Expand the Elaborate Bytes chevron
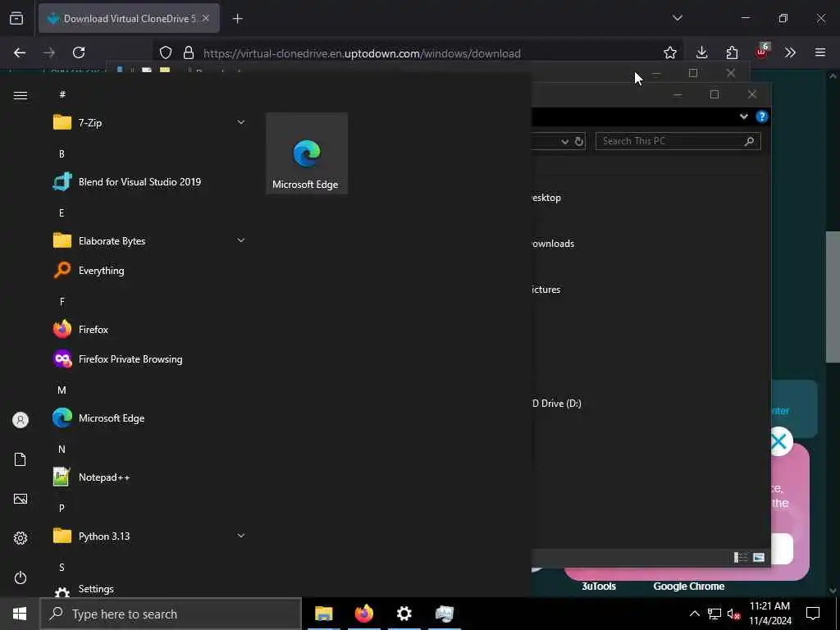This screenshot has width=840, height=630. 241,240
